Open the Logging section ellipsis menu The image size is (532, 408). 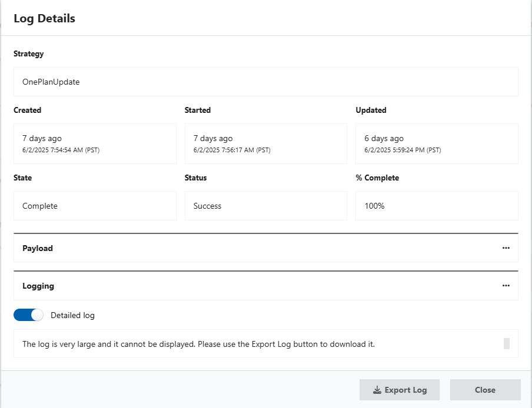point(506,286)
